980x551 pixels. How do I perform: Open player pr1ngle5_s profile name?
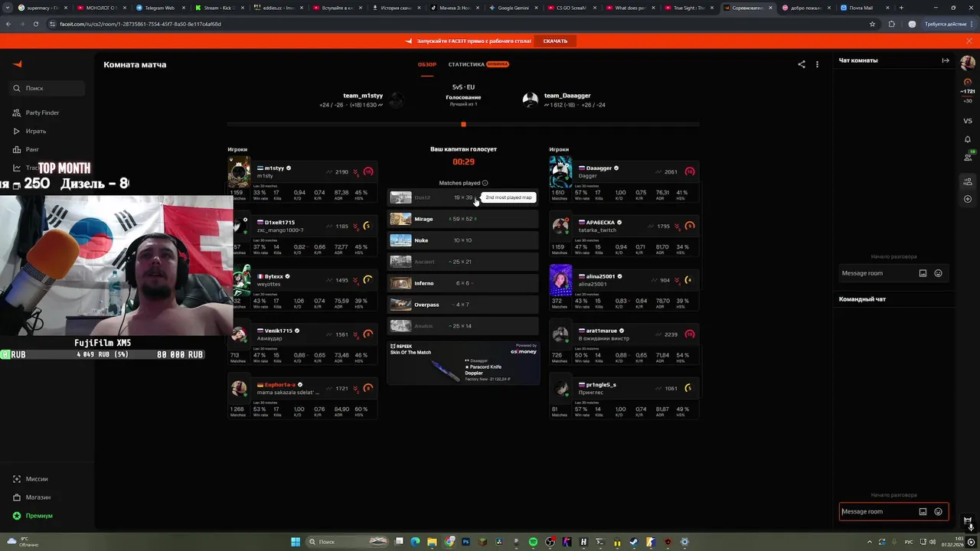click(x=601, y=384)
